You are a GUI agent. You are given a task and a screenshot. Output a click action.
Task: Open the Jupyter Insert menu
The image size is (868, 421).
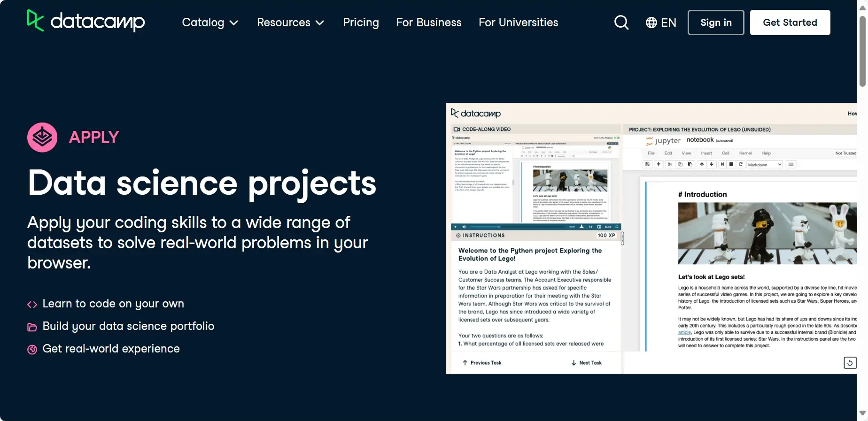pyautogui.click(x=706, y=153)
